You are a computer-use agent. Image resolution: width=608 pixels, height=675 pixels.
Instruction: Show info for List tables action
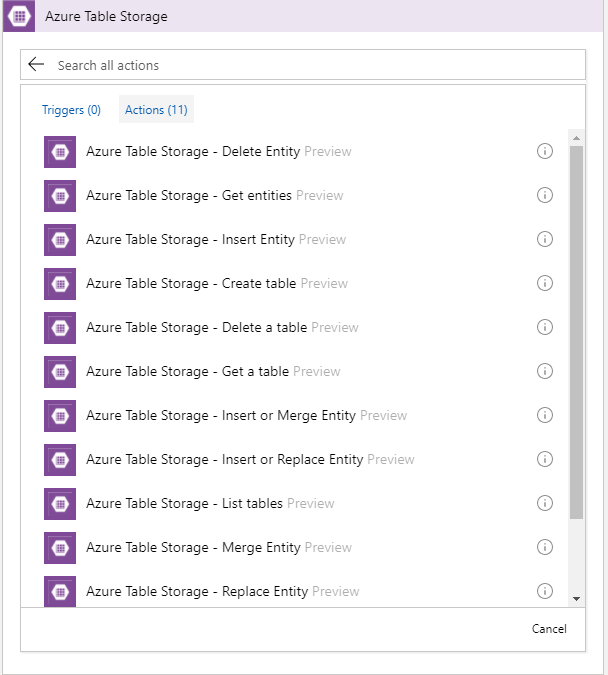point(545,503)
